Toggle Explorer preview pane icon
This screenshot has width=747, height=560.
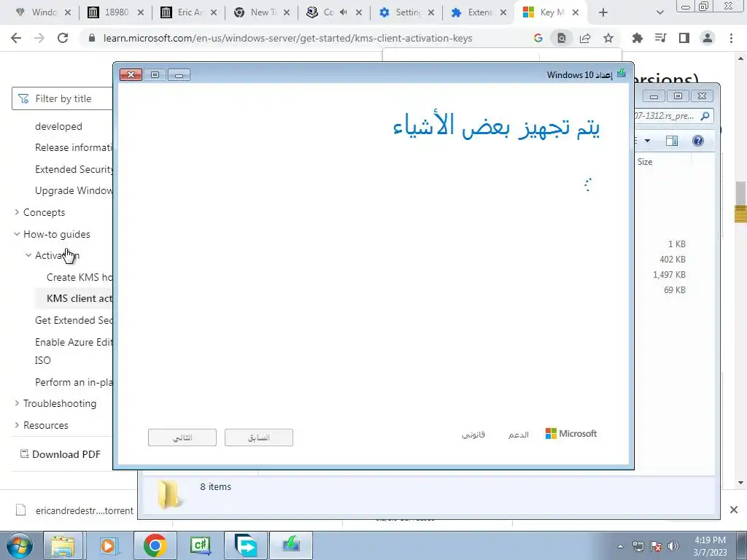pos(672,141)
